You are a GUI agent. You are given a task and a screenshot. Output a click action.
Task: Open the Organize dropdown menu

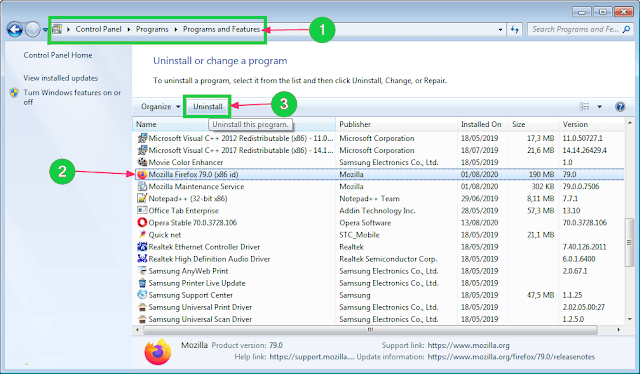tap(160, 107)
